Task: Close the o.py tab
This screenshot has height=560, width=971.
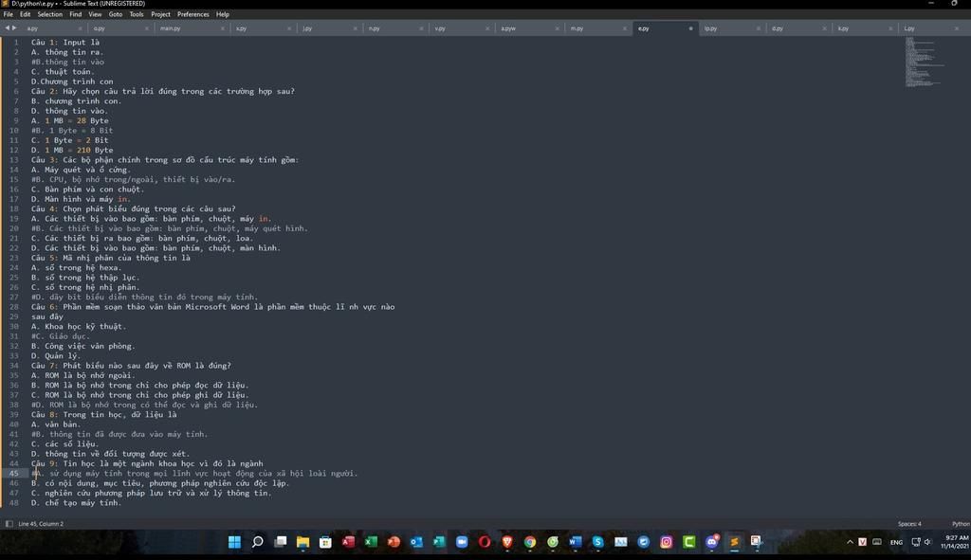Action: [147, 28]
